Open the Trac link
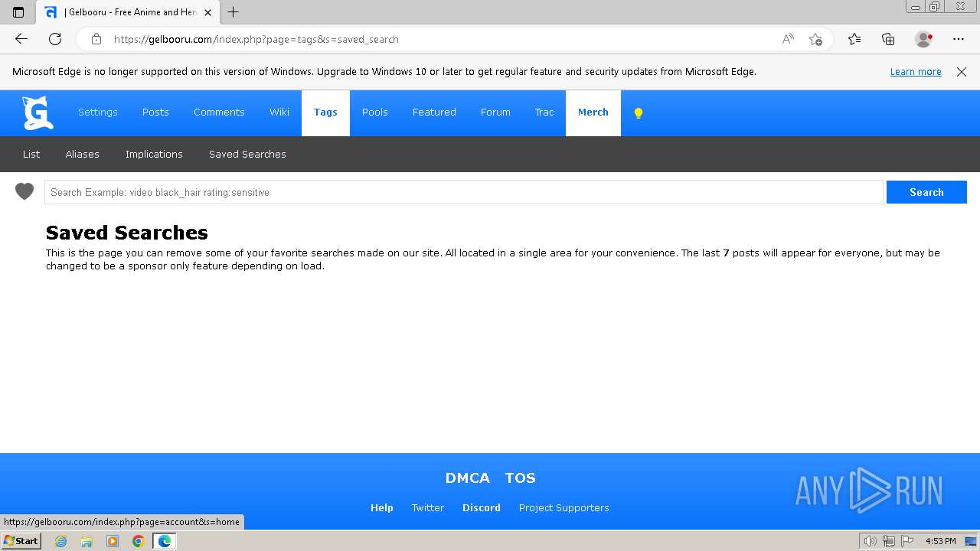Image resolution: width=980 pixels, height=551 pixels. (544, 112)
